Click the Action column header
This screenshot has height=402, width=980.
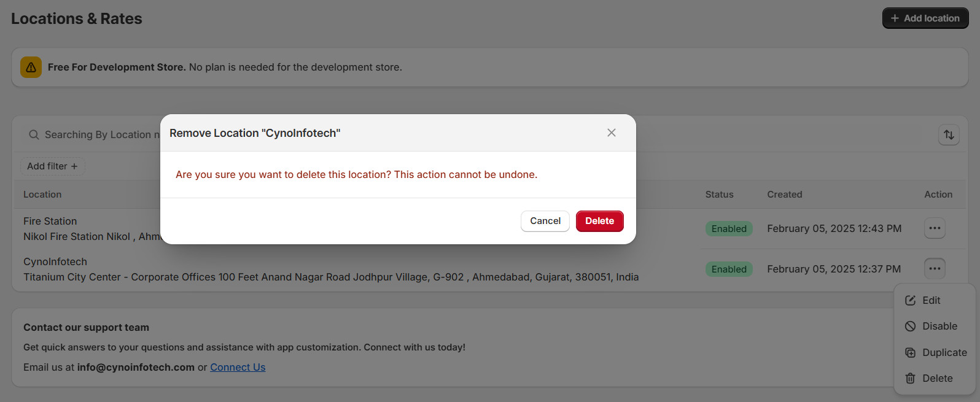click(x=938, y=195)
